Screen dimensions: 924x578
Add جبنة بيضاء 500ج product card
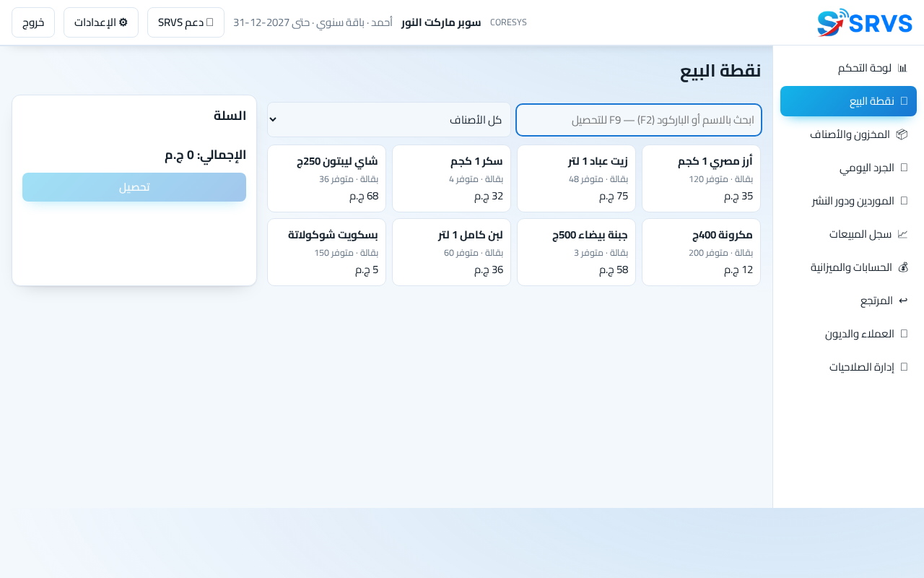(576, 252)
